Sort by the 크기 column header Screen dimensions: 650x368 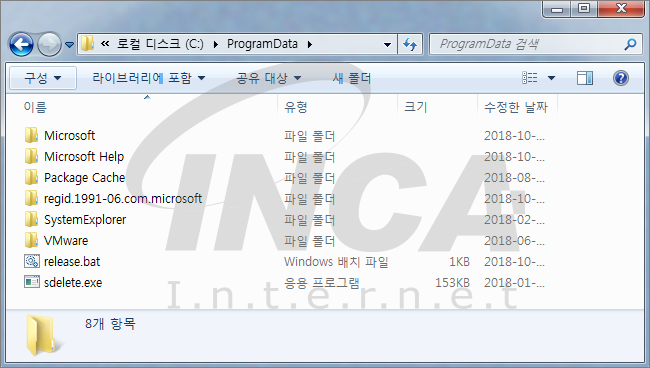[x=416, y=107]
